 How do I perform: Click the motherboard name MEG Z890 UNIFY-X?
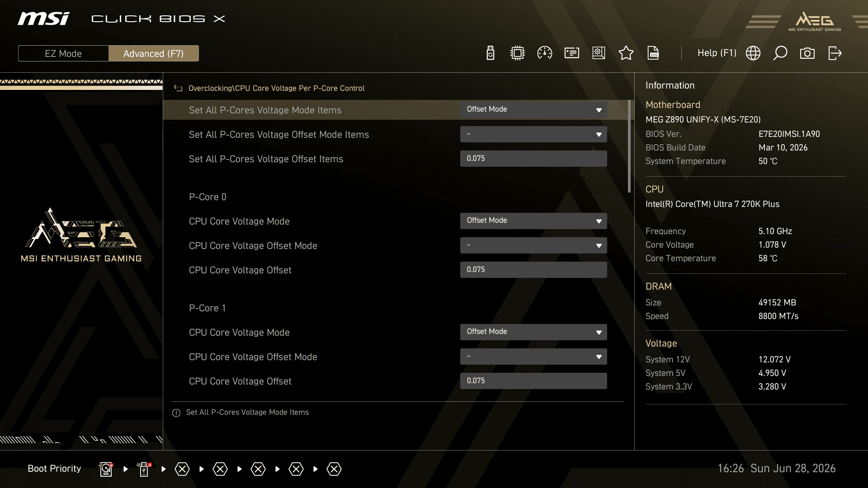point(703,120)
